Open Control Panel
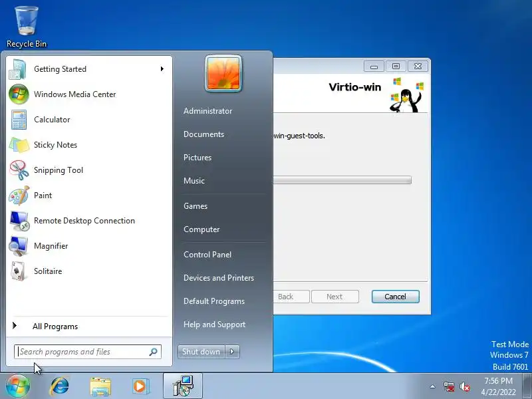Screen dimensions: 532x399 pyautogui.click(x=207, y=255)
